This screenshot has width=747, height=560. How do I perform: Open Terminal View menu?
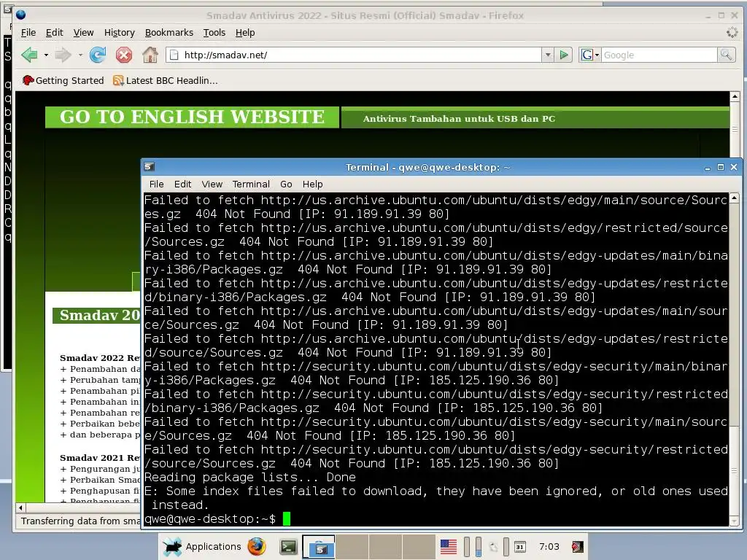(212, 184)
